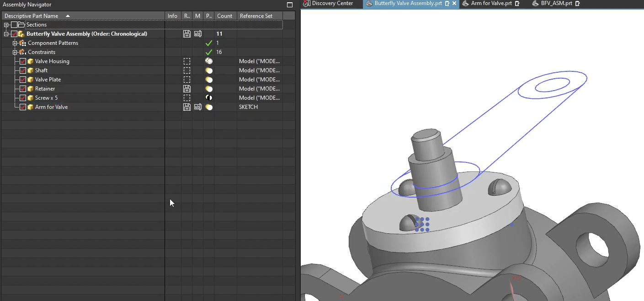
Task: Select Valve Housing reference set cell
Action: pyautogui.click(x=260, y=61)
